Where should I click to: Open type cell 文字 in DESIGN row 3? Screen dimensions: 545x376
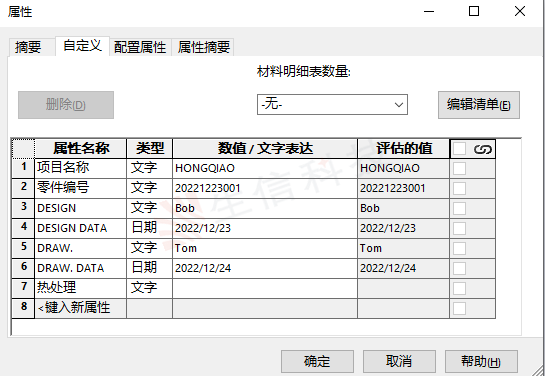coord(149,209)
